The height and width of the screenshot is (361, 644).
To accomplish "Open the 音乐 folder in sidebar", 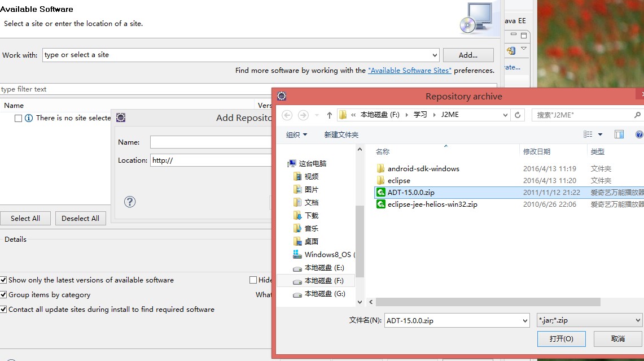I will pos(306,229).
